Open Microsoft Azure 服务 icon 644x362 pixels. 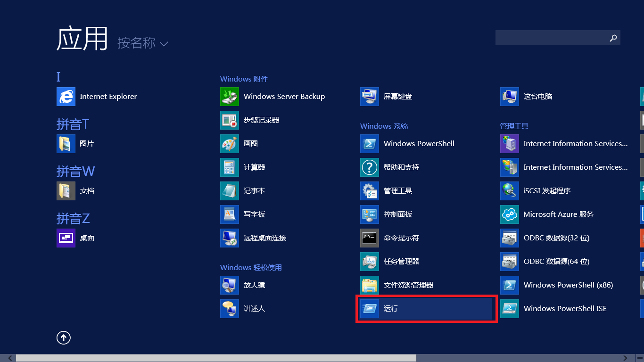510,214
